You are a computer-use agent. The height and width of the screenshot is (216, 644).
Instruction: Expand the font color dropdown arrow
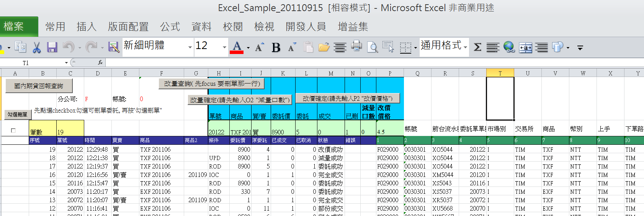click(x=248, y=48)
